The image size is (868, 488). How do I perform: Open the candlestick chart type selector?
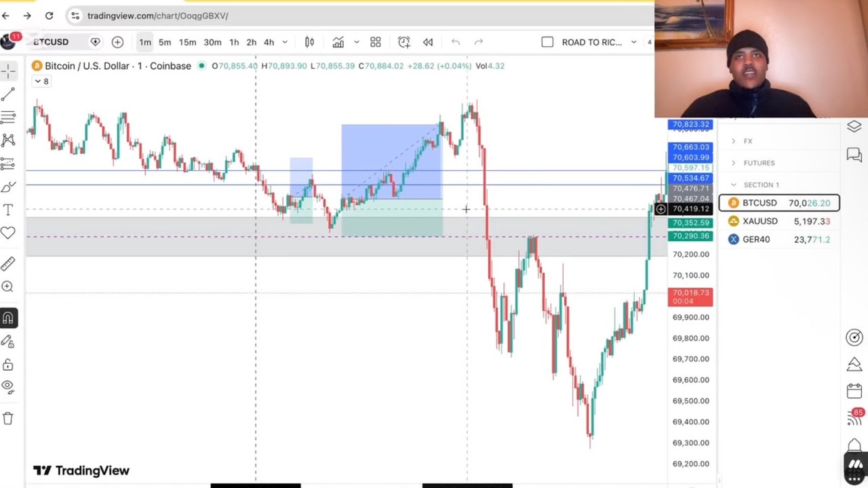(x=309, y=42)
